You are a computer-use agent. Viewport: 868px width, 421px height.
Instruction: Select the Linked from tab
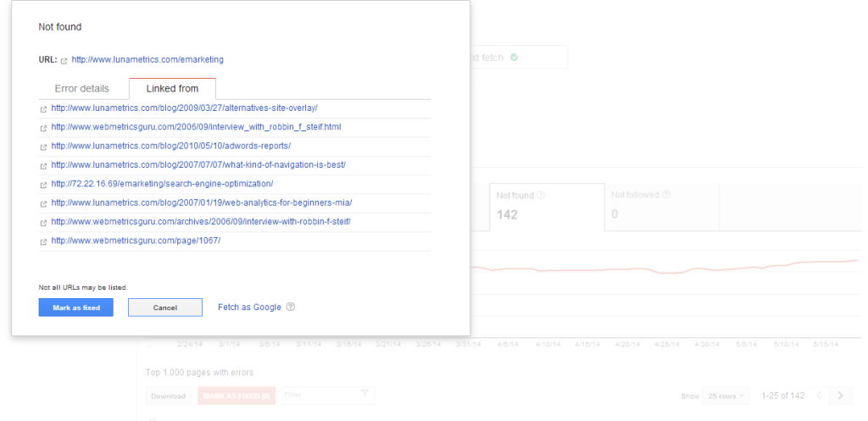pos(172,88)
